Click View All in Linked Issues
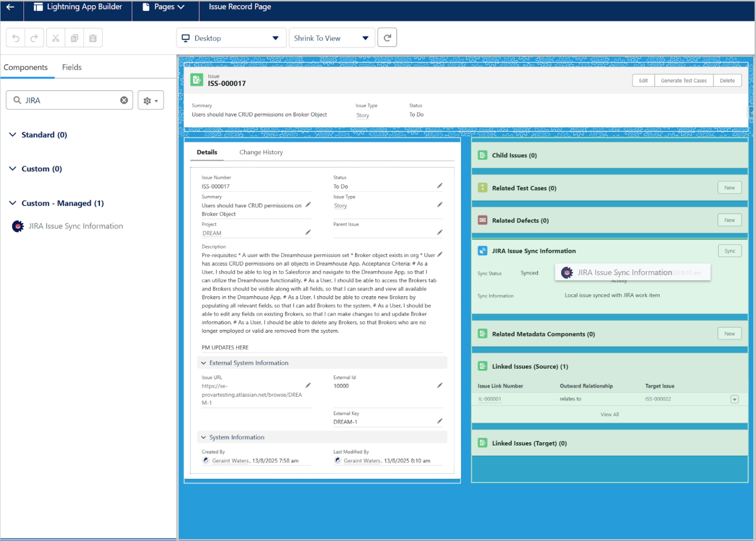This screenshot has width=756, height=541. (x=609, y=414)
